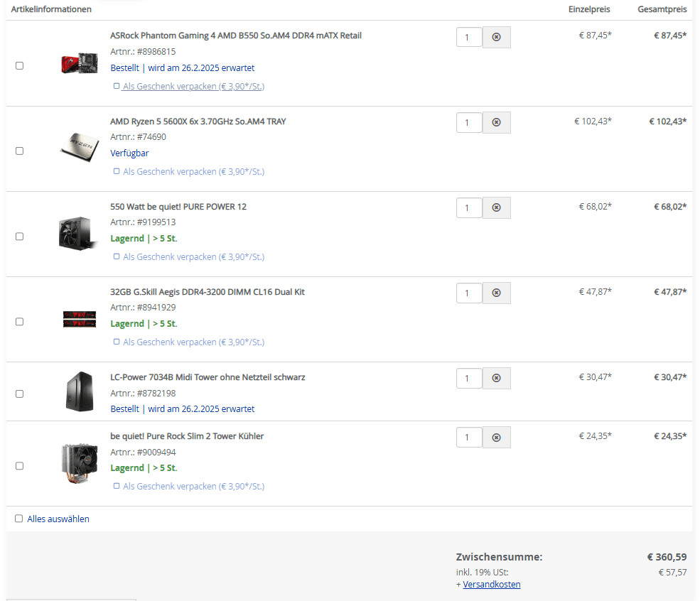Click the Artikelinformationen header
The image size is (700, 601).
click(x=51, y=9)
